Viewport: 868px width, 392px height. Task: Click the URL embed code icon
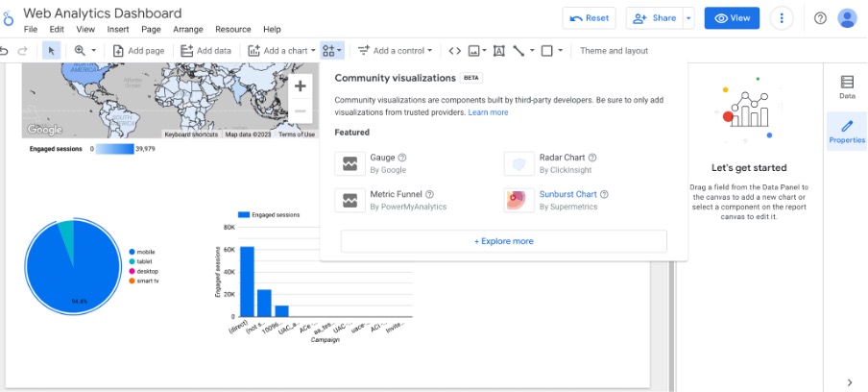point(454,50)
